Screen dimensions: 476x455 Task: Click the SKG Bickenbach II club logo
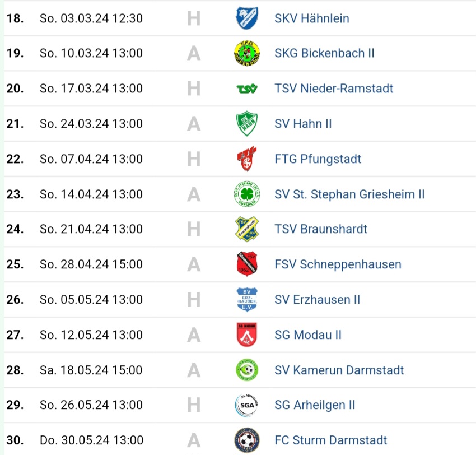[246, 53]
